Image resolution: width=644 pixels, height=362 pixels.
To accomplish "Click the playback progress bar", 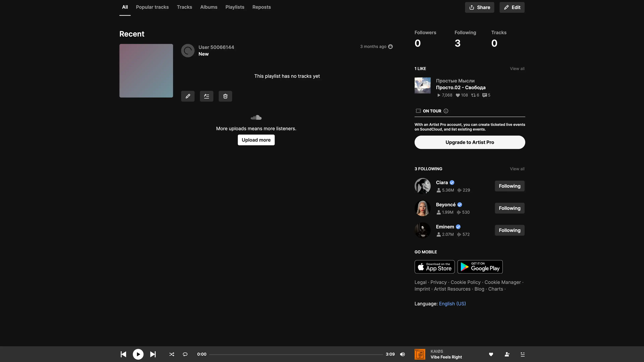I will 296,354.
